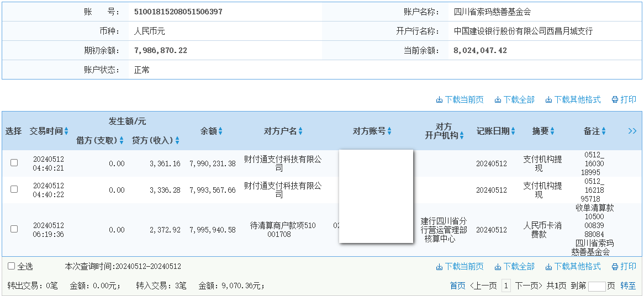Click bottom 下载其他格式 link
This screenshot has height=296, width=644.
click(573, 267)
